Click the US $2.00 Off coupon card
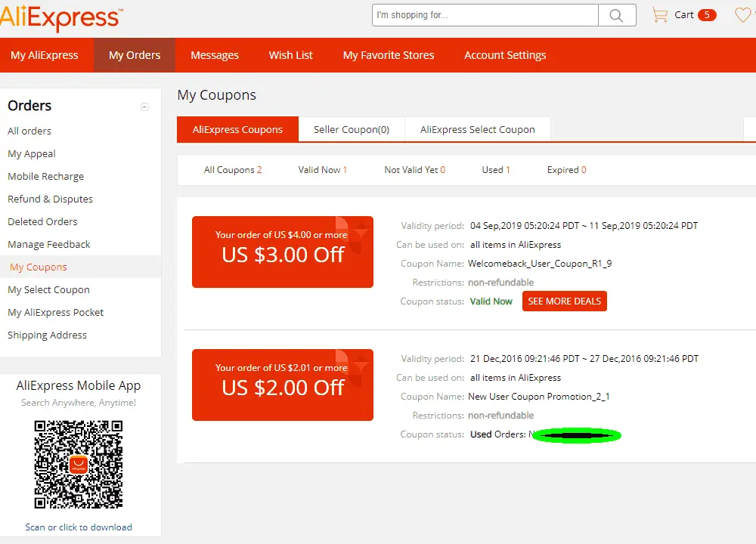This screenshot has height=544, width=756. (x=283, y=385)
